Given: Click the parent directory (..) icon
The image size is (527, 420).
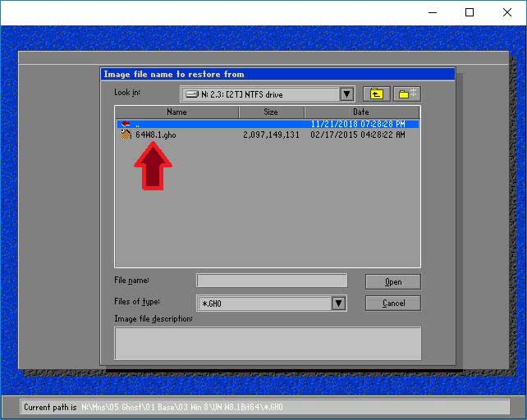Looking at the screenshot, I should point(126,124).
